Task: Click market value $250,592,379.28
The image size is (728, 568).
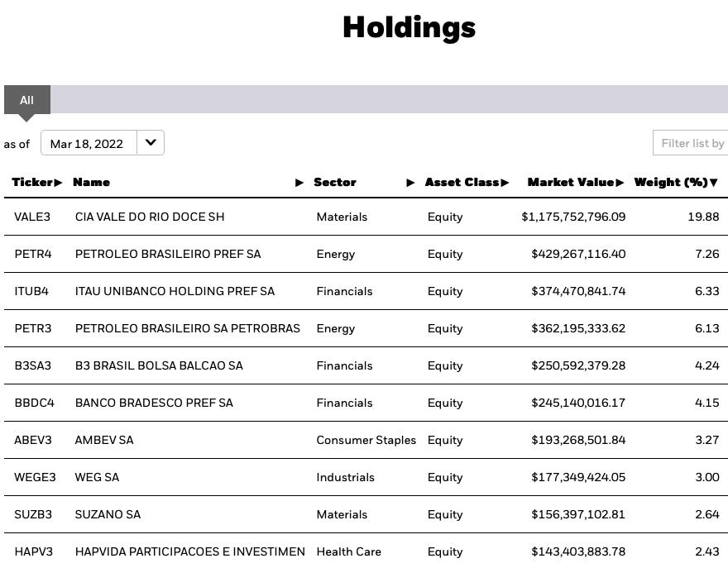Action: pos(578,365)
